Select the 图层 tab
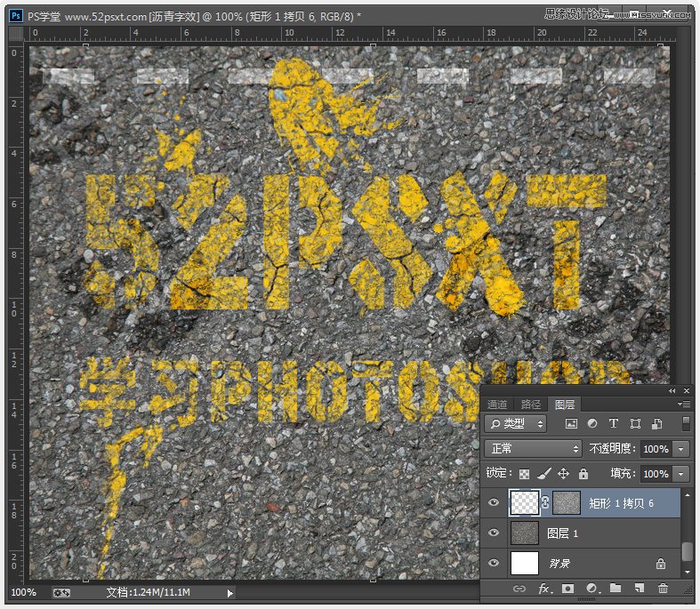Viewport: 700px width, 609px height. [565, 405]
